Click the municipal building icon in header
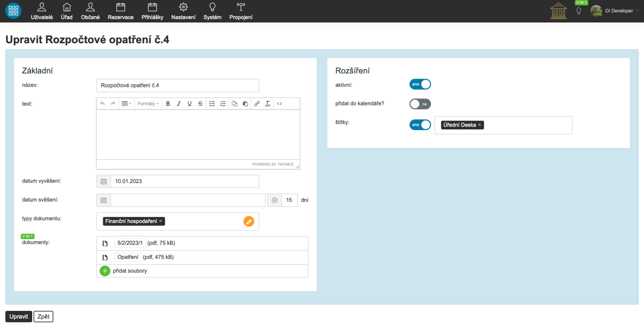 [x=558, y=11]
